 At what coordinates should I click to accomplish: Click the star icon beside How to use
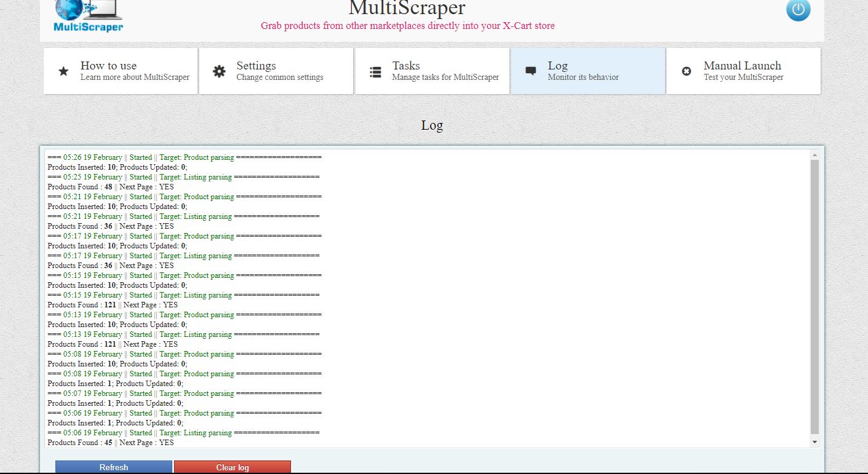[63, 71]
